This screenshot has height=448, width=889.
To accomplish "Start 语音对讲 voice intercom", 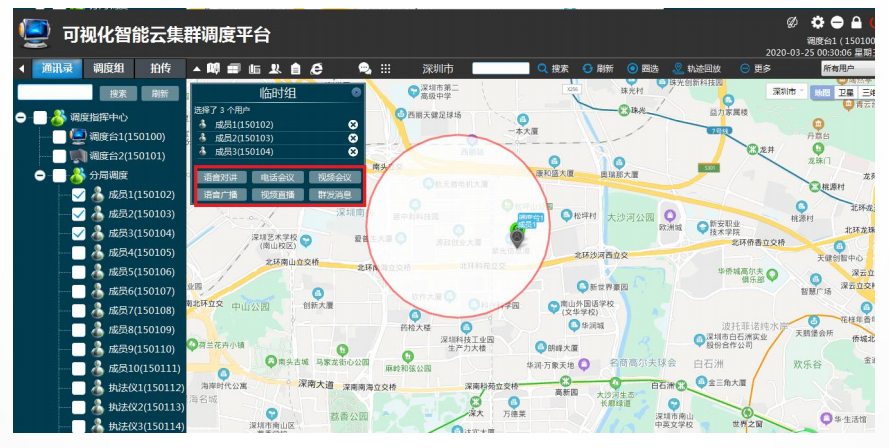I will (221, 177).
